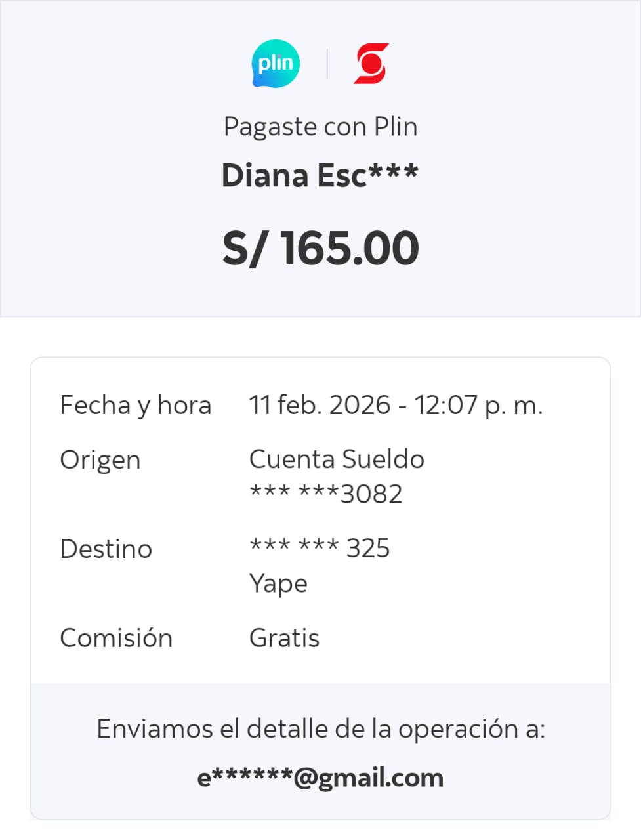Click the white transaction details card
The image size is (641, 840).
point(499,591)
